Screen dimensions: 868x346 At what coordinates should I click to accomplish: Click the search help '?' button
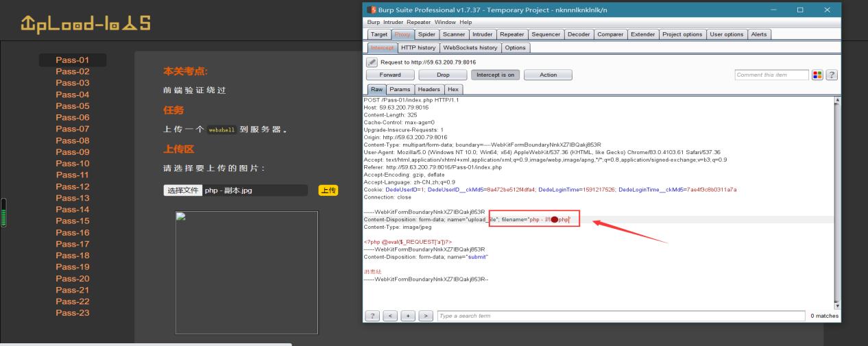tap(372, 316)
